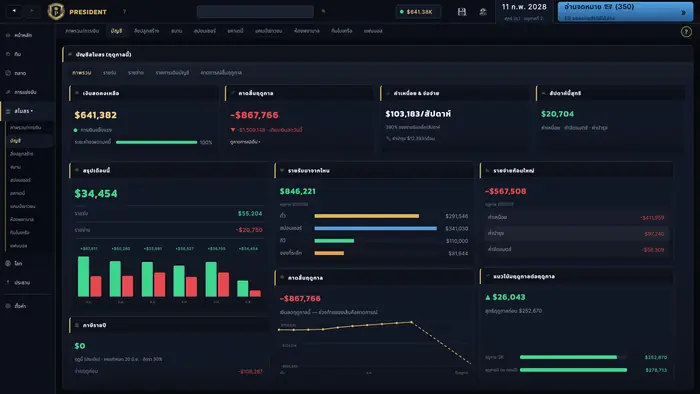Click the green 100% progress bar

click(156, 142)
